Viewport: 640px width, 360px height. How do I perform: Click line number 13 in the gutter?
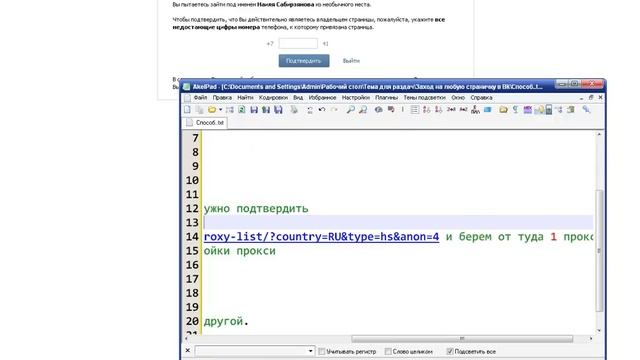coord(192,222)
